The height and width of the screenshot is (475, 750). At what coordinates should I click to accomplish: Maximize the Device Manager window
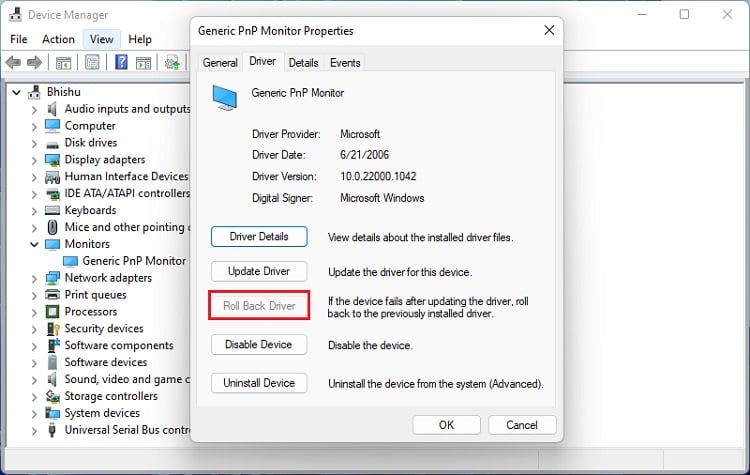(684, 14)
